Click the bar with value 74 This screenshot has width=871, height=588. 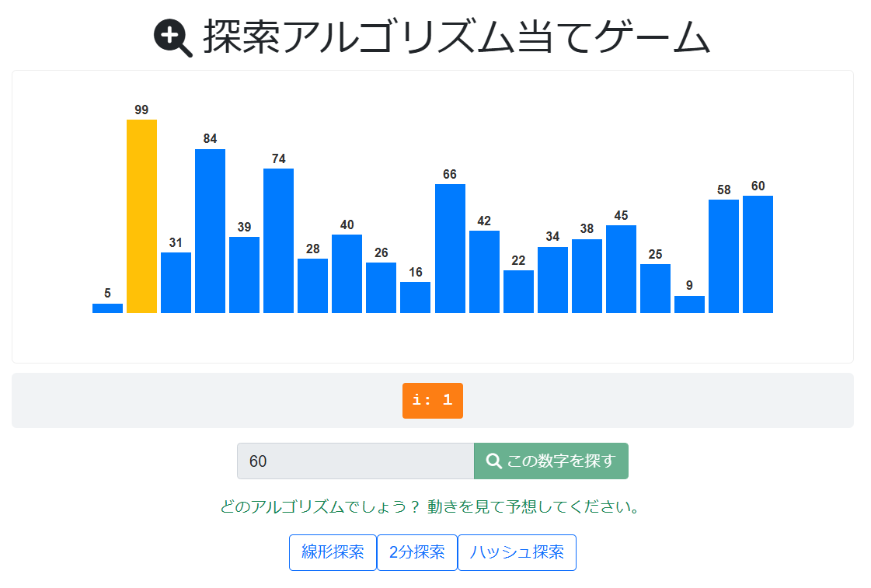tap(278, 241)
